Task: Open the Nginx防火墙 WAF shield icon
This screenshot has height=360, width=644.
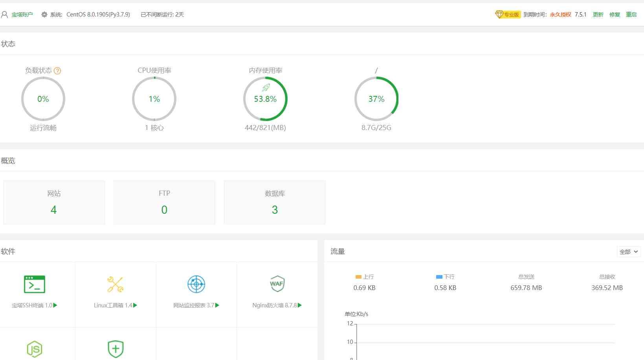Action: [277, 284]
